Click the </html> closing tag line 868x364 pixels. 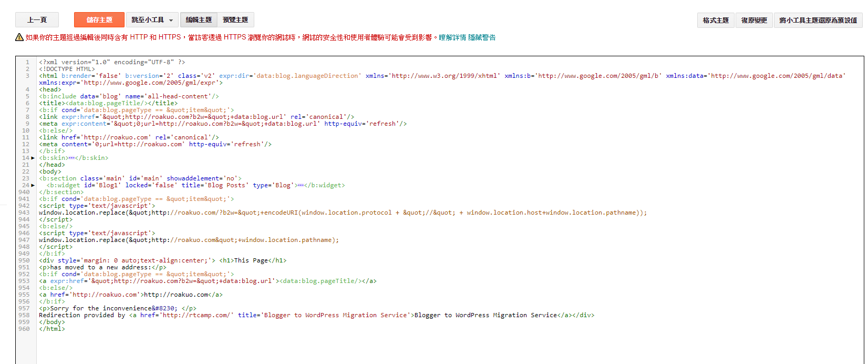(x=52, y=329)
